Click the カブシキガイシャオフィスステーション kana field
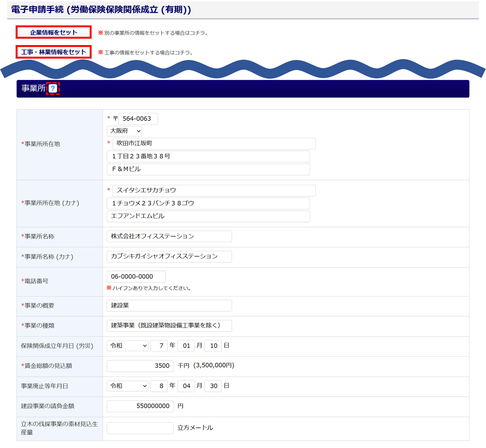The width and height of the screenshot is (486, 448). (x=169, y=257)
